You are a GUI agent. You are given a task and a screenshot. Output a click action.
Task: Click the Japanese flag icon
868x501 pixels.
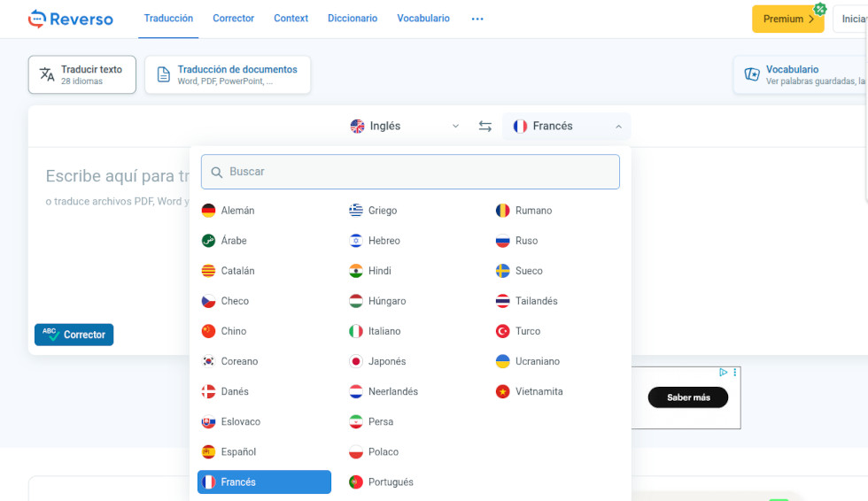[x=356, y=361]
